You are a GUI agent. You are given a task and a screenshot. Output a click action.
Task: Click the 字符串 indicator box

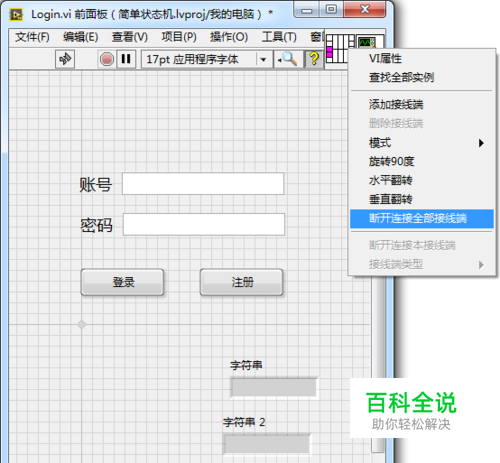click(x=274, y=387)
